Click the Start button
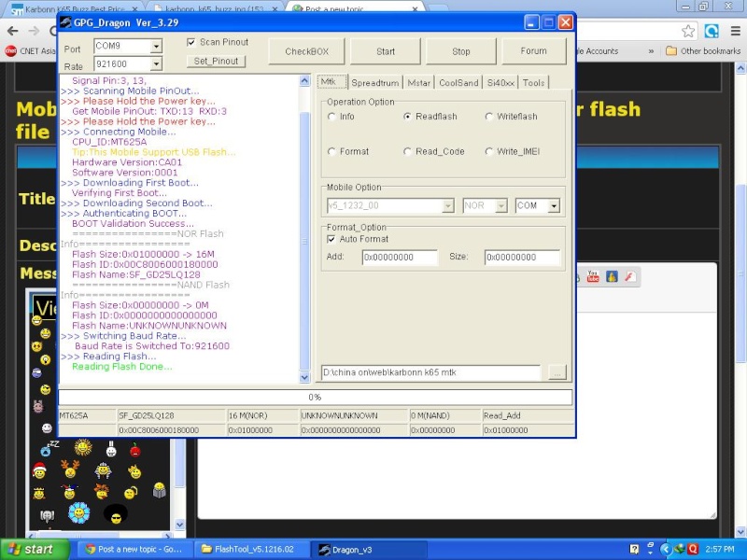747x560 pixels. click(386, 51)
